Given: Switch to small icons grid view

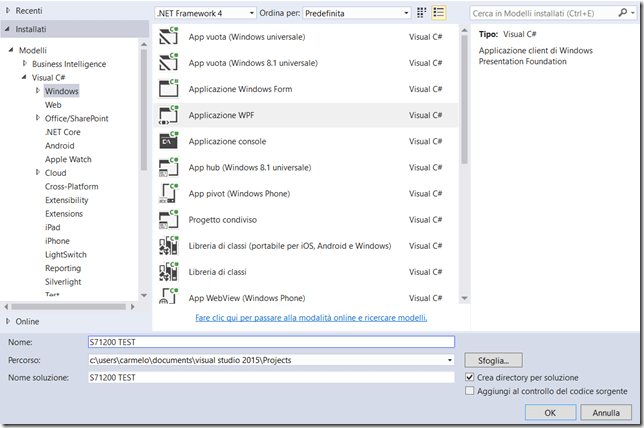Looking at the screenshot, I should tap(421, 13).
